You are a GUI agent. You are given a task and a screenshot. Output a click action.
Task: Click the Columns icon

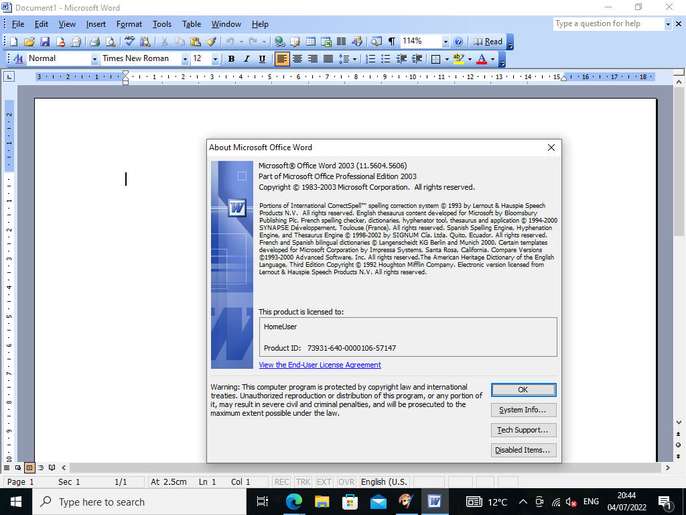[x=341, y=42]
